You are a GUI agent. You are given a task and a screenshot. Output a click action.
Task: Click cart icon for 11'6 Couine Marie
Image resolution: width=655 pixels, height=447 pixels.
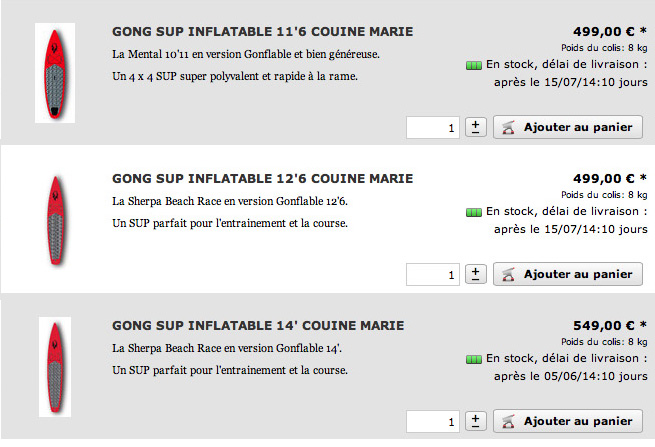pyautogui.click(x=508, y=127)
